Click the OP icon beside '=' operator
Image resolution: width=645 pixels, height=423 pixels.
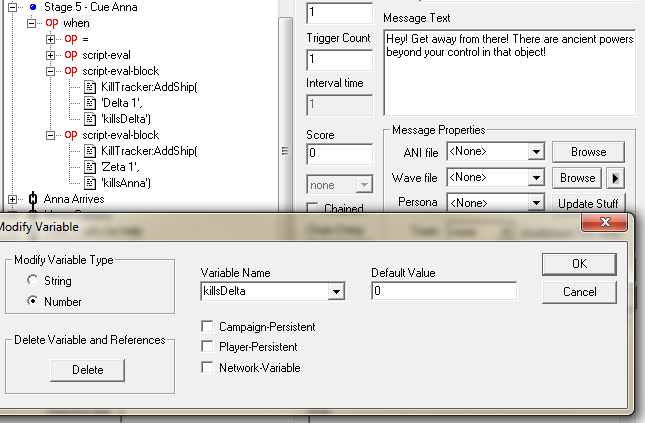pyautogui.click(x=71, y=39)
